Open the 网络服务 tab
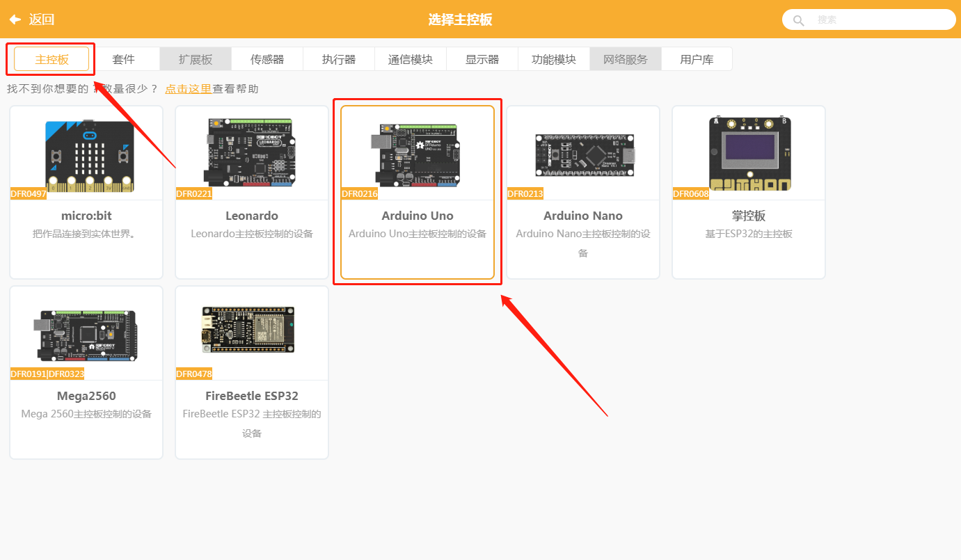Image resolution: width=961 pixels, height=560 pixels. 626,59
